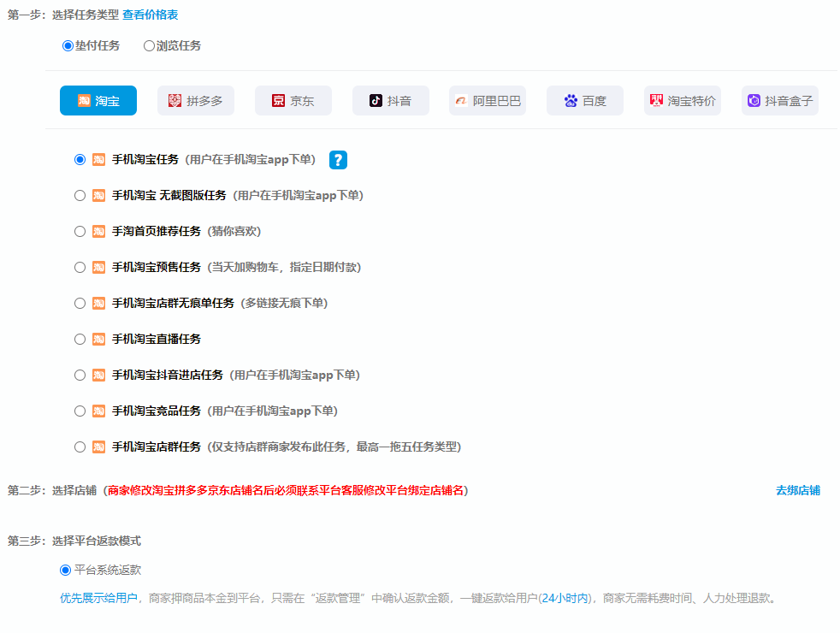840x633 pixels.
Task: Select 手机淘宝店群无痕单任务 radio option
Action: (80, 303)
